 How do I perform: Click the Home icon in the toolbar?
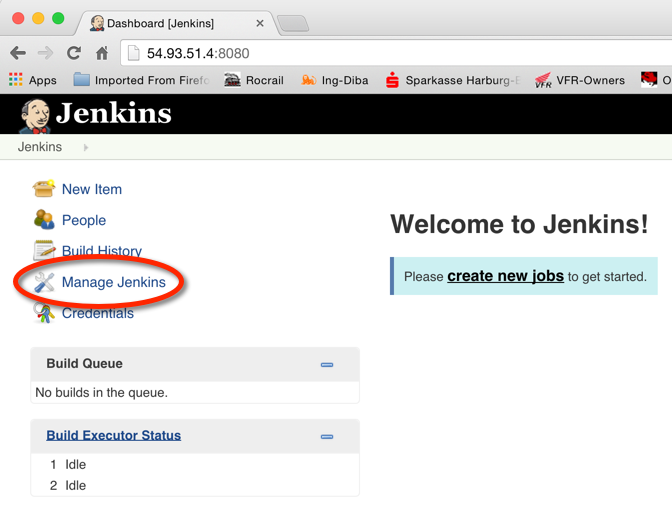(x=102, y=53)
